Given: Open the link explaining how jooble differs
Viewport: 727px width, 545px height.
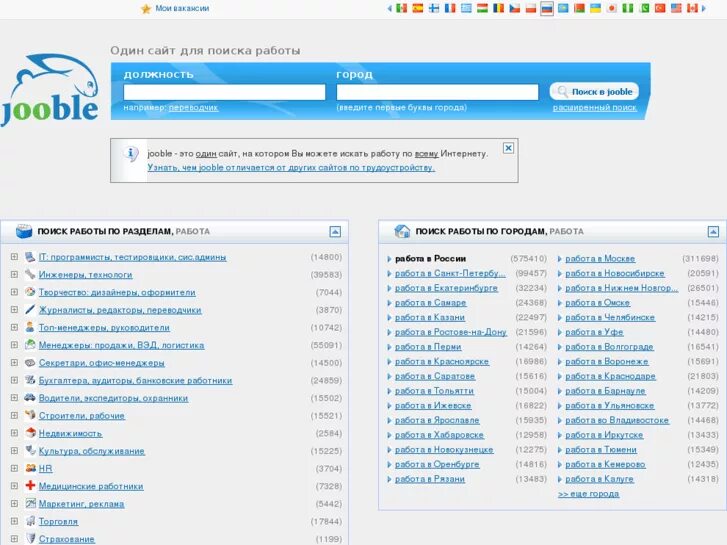Looking at the screenshot, I should (x=291, y=167).
